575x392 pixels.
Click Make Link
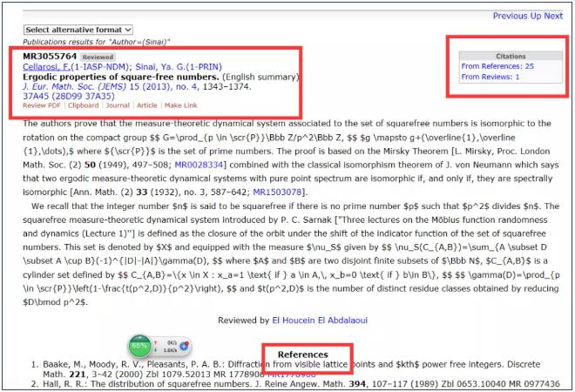[181, 105]
